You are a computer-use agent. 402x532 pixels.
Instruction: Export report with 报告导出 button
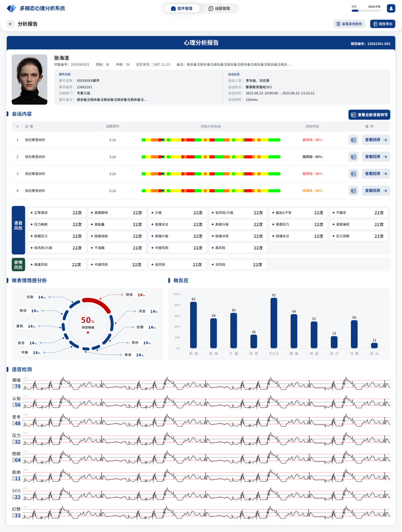click(x=382, y=24)
